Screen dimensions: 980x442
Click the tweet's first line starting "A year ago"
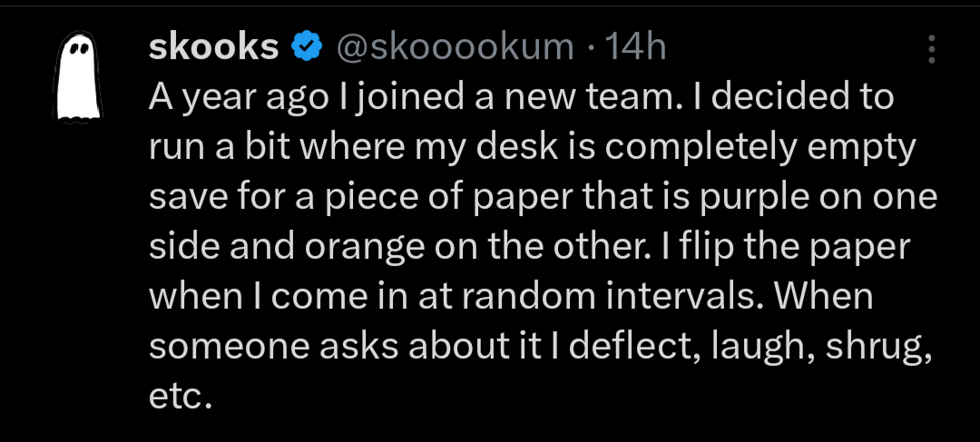pos(521,98)
